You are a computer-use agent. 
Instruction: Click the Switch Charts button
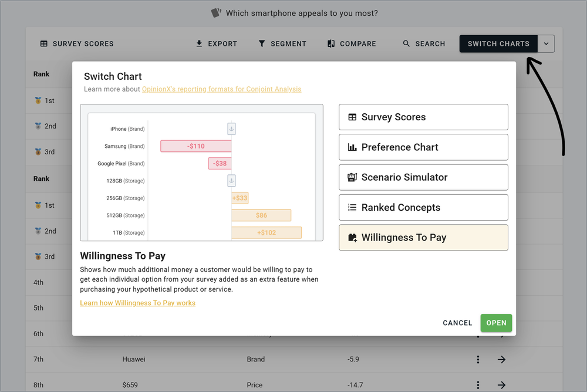(x=498, y=44)
